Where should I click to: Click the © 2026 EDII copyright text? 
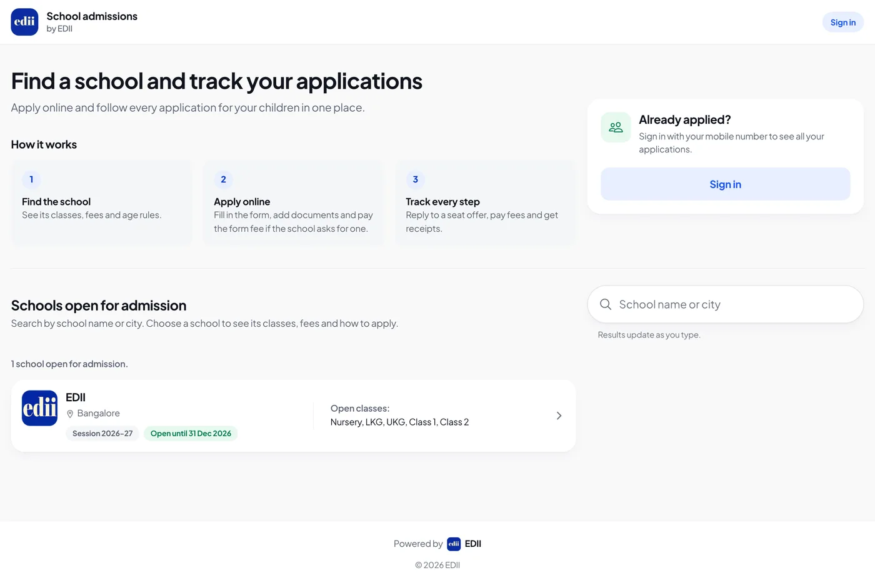pyautogui.click(x=437, y=565)
